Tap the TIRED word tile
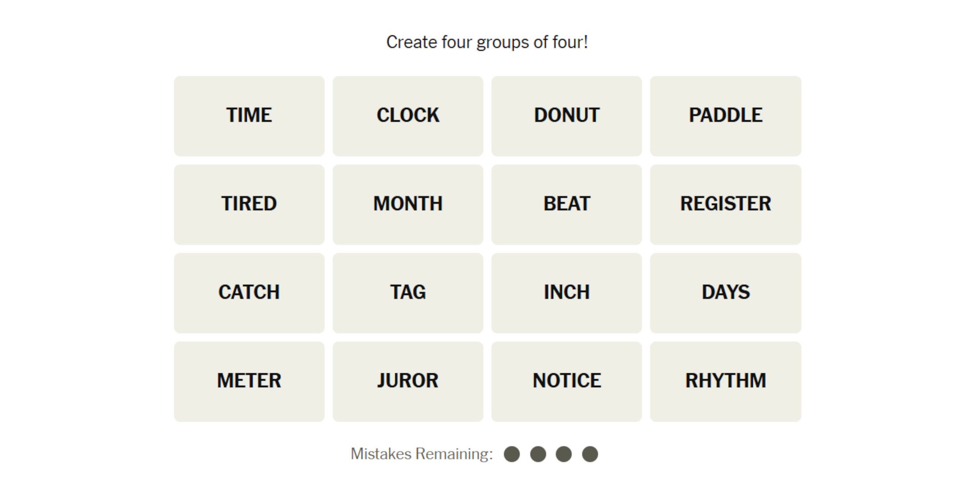Screen dimensions: 980x490 [x=249, y=204]
